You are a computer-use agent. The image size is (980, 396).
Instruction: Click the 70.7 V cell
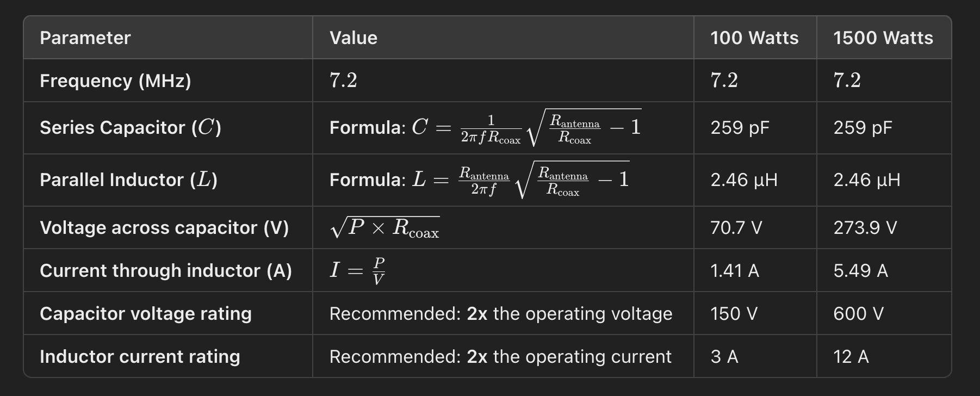pos(736,228)
